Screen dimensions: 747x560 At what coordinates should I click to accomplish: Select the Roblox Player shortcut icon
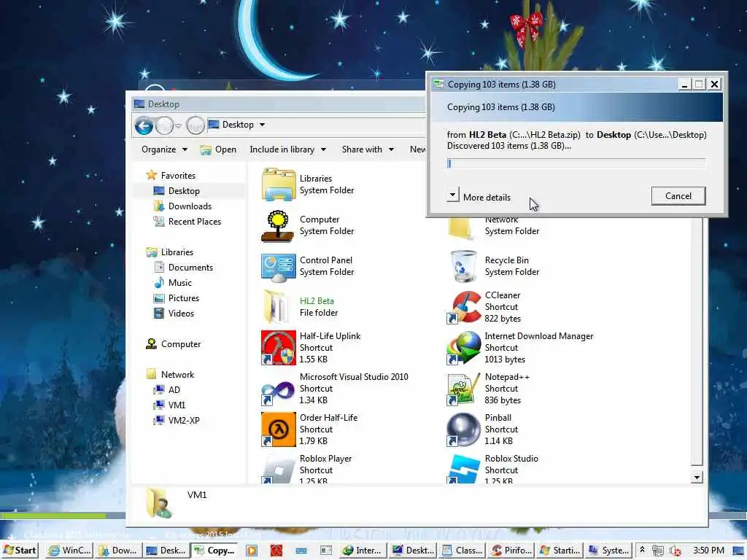click(278, 469)
